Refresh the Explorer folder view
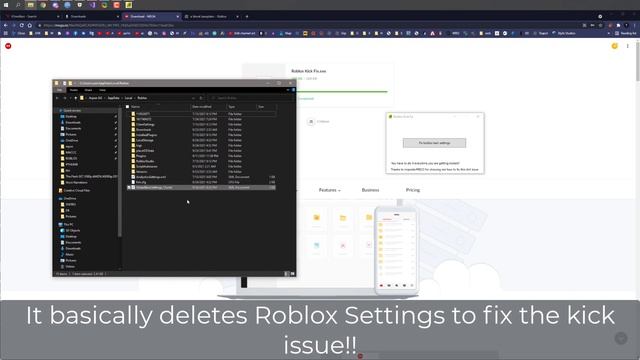This screenshot has height=360, width=640. 201,98
